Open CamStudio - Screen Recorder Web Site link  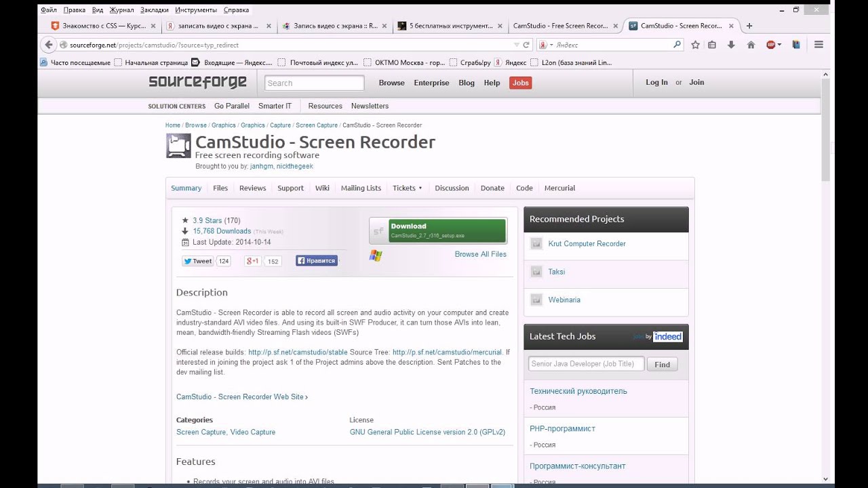click(x=242, y=396)
